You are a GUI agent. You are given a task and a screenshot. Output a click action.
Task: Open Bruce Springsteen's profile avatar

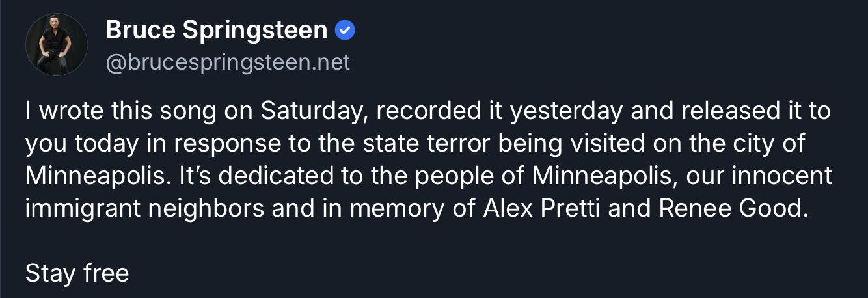[57, 44]
